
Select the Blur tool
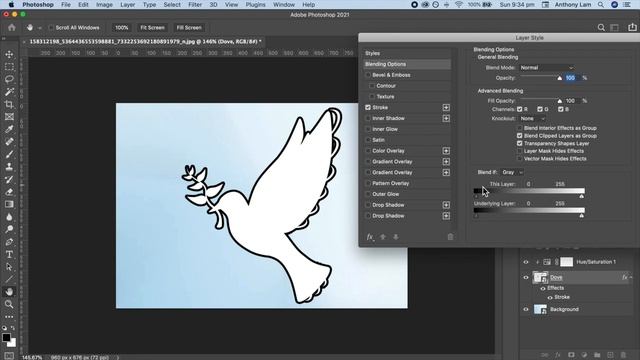[x=9, y=217]
